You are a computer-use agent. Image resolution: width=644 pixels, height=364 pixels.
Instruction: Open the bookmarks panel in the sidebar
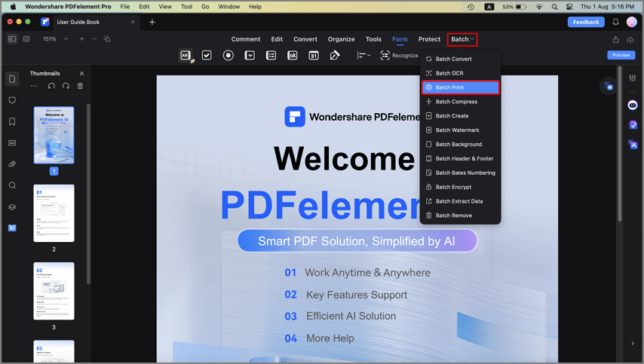[12, 121]
